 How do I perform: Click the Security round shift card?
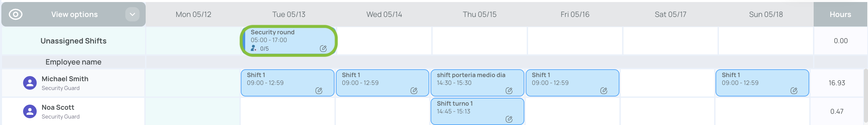pos(289,41)
